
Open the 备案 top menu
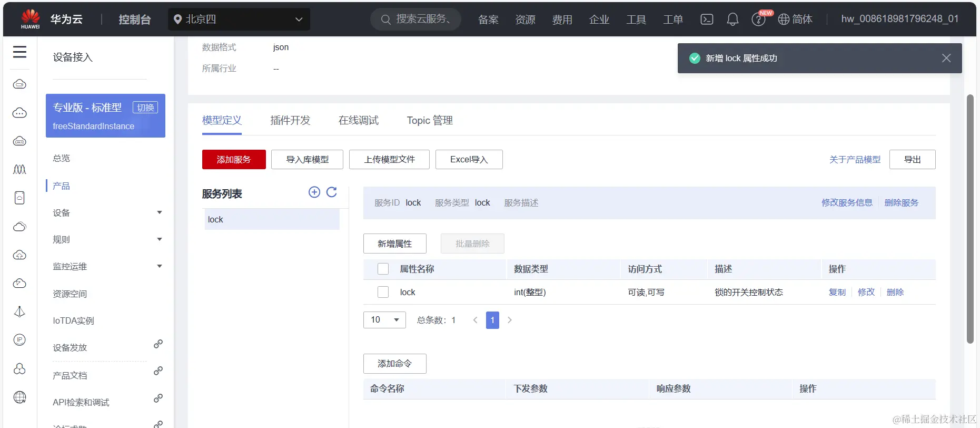click(x=488, y=20)
